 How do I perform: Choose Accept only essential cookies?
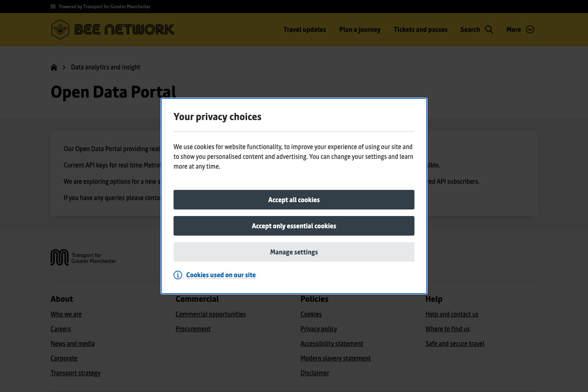click(x=294, y=226)
